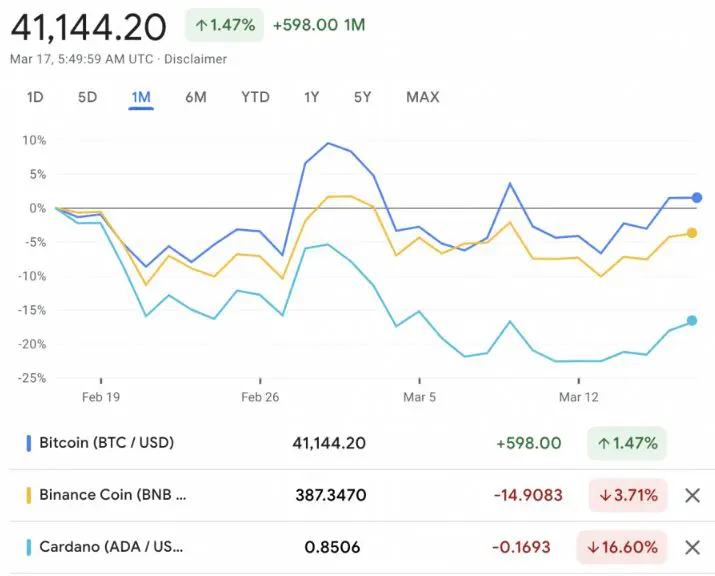
Task: Click the teal Cardano endpoint dot on chart
Action: pos(692,321)
